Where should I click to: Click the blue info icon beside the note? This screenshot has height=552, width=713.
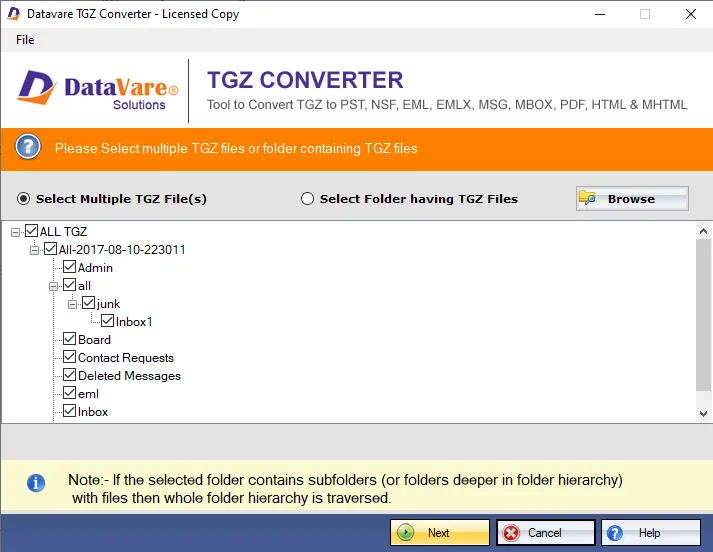click(x=36, y=483)
